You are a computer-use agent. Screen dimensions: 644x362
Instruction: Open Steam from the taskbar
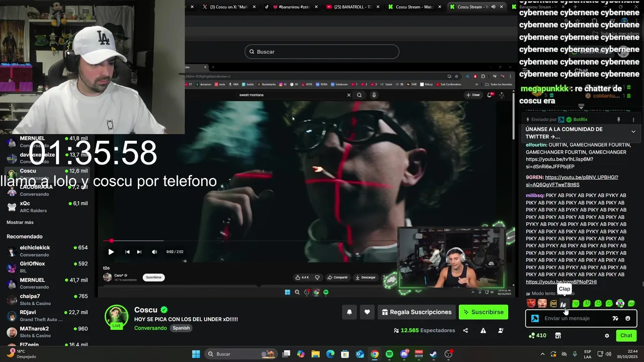click(x=433, y=354)
